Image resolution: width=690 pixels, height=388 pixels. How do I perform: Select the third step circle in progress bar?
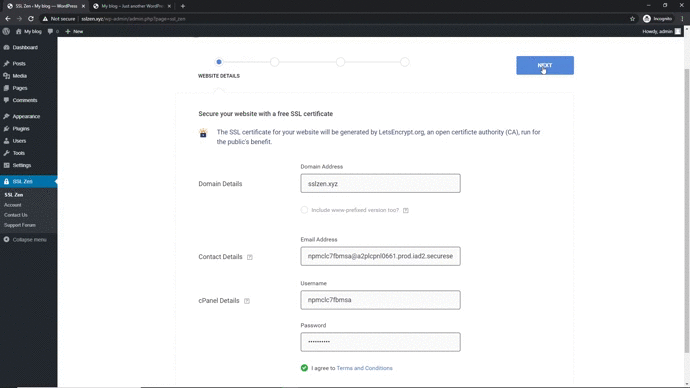tap(340, 62)
